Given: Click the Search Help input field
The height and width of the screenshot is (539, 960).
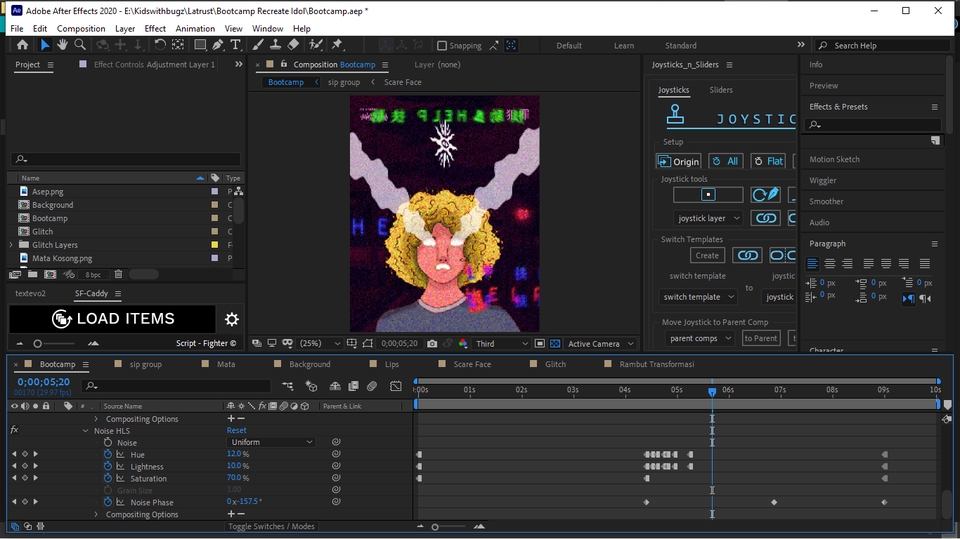Looking at the screenshot, I should (883, 45).
